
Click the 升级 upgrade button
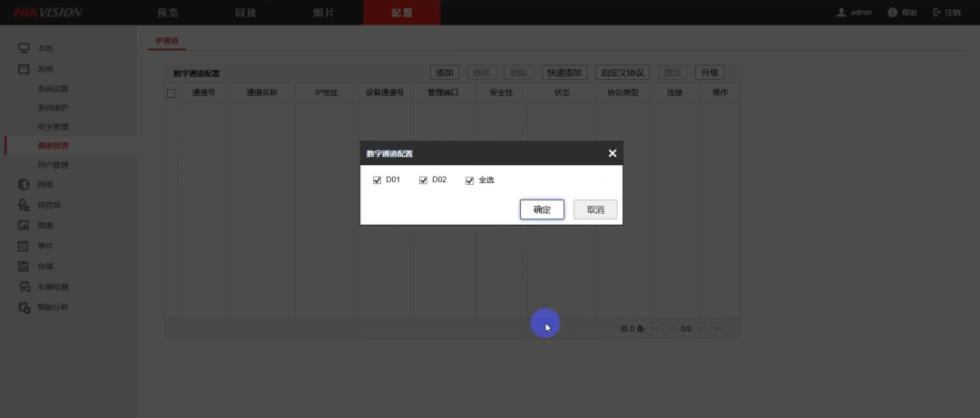pos(710,73)
